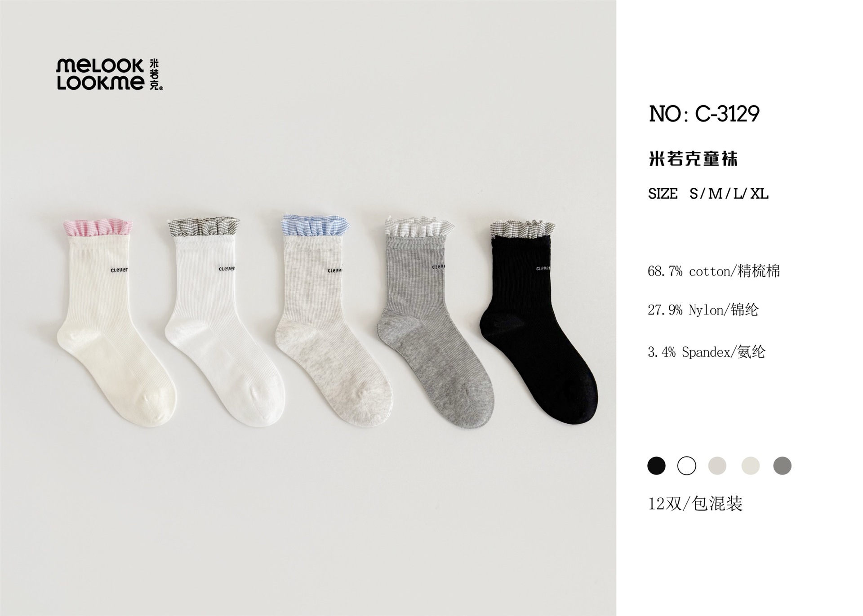The image size is (863, 616).
Task: Click the 68.7% cotton composition line
Action: (714, 271)
